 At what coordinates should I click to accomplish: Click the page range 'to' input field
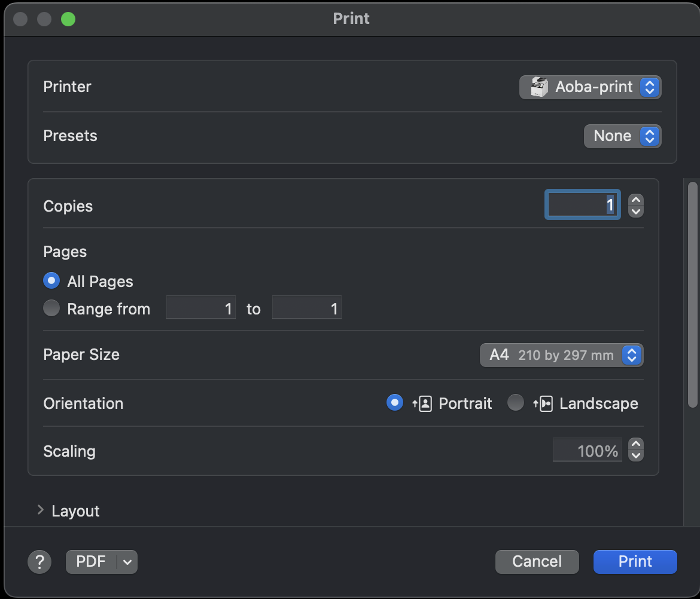tap(306, 308)
